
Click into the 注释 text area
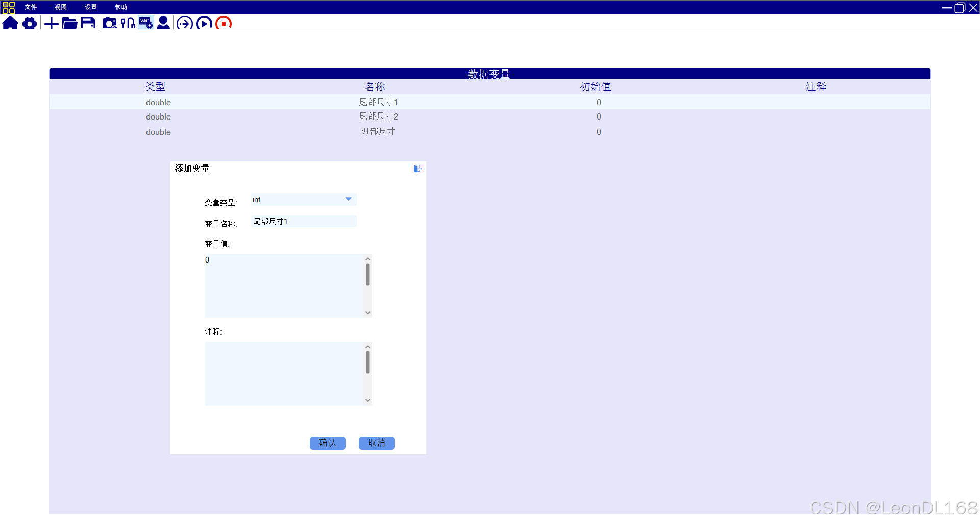point(284,373)
